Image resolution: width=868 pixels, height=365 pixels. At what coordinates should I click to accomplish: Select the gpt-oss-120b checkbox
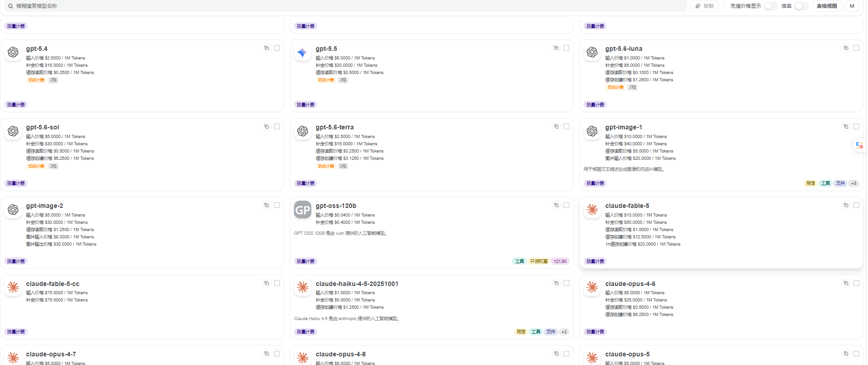point(566,205)
